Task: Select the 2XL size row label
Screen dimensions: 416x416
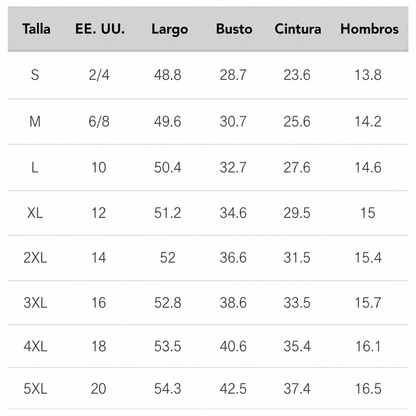Action: [x=35, y=258]
